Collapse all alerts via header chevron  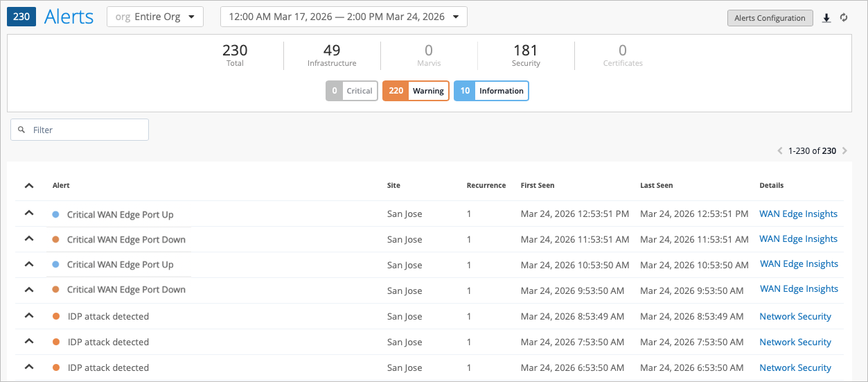[28, 186]
